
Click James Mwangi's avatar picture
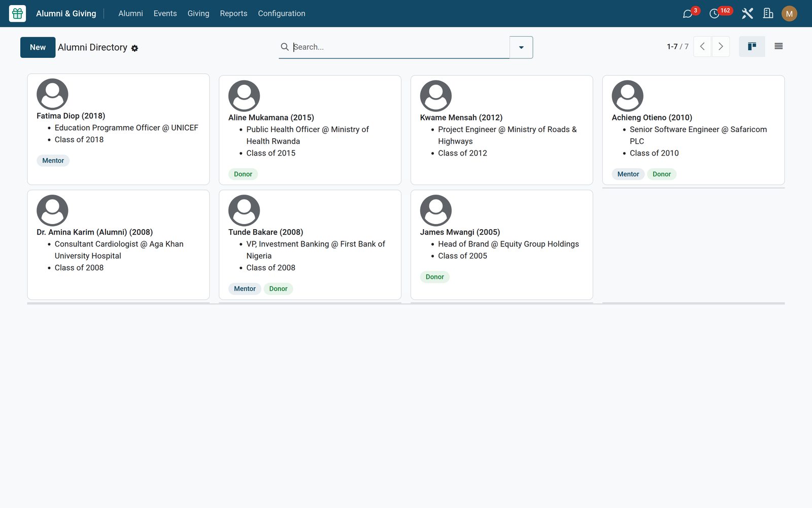pos(436,210)
